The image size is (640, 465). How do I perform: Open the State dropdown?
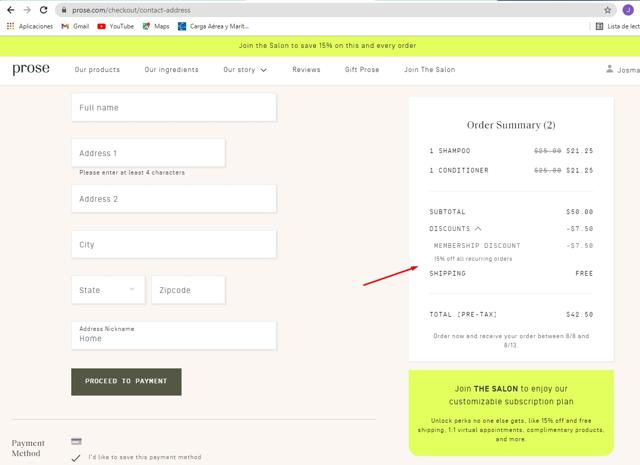(108, 290)
